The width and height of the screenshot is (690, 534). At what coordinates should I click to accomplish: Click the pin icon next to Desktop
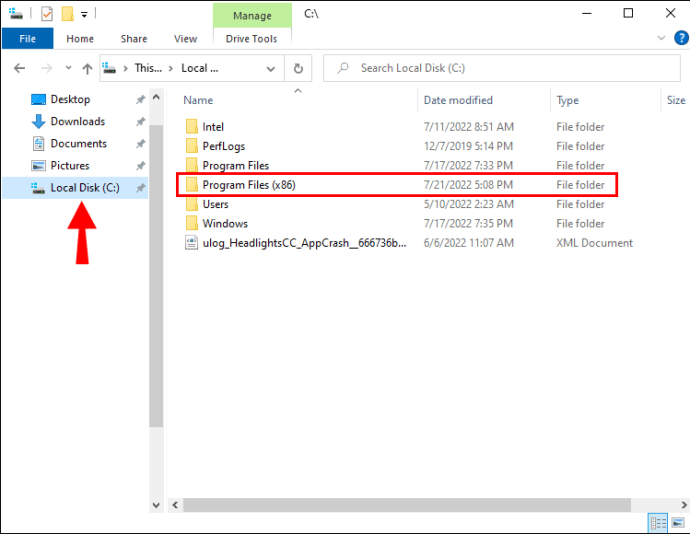click(140, 100)
